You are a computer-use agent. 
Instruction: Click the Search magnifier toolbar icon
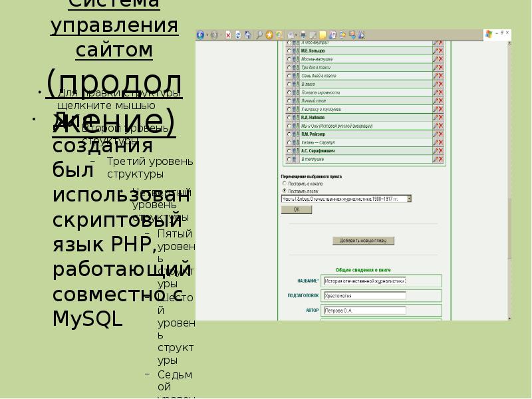coord(259,35)
